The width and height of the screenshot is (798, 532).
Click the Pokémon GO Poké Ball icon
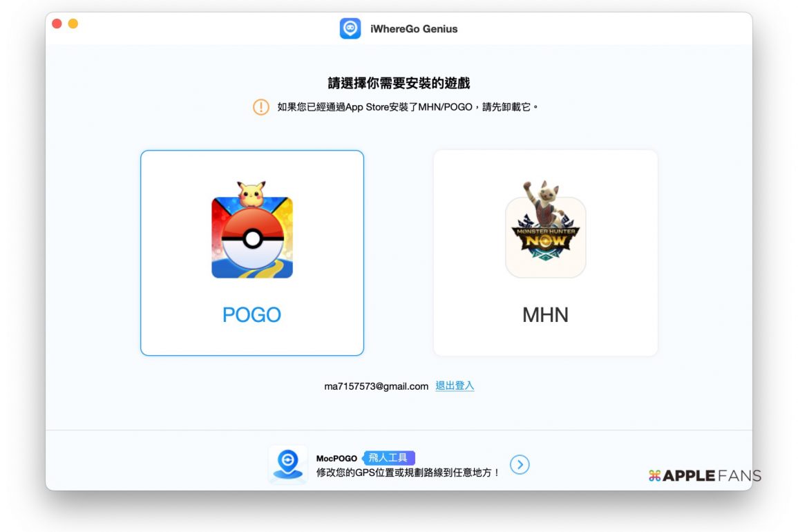coord(252,239)
